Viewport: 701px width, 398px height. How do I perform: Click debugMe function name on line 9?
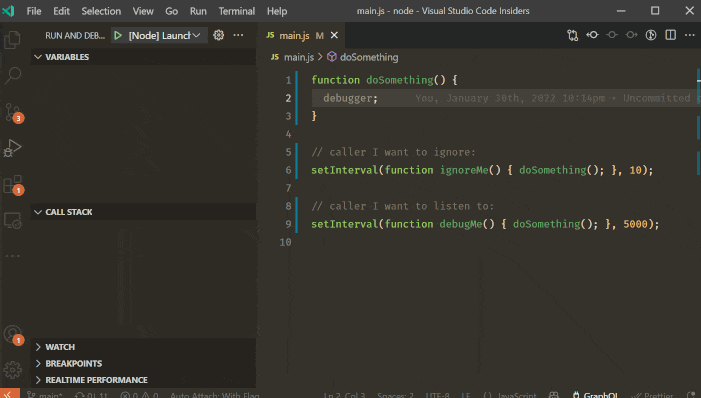tap(460, 224)
